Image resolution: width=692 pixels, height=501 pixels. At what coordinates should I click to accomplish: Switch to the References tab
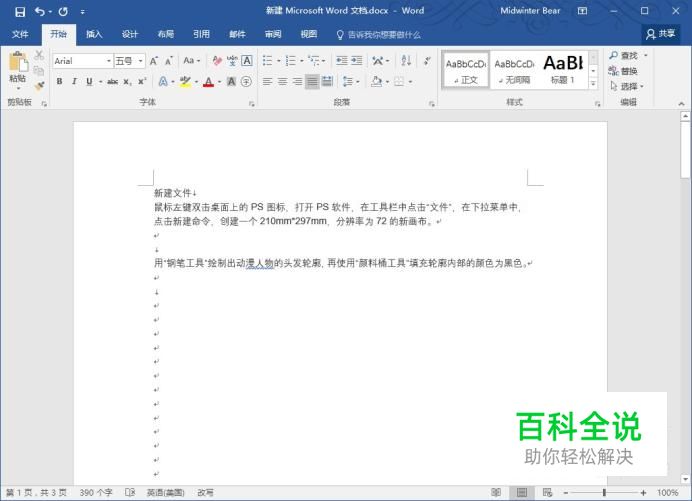[x=201, y=34]
